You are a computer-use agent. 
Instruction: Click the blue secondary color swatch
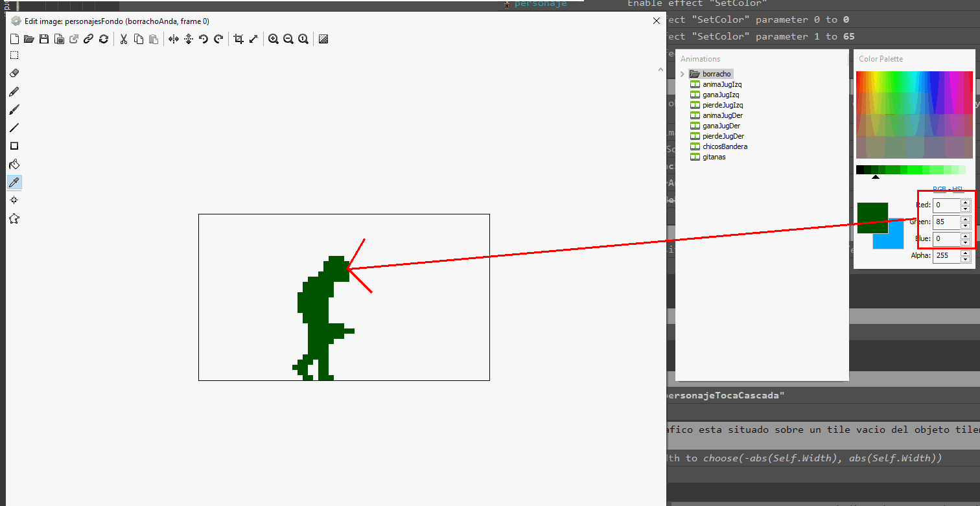tap(896, 240)
